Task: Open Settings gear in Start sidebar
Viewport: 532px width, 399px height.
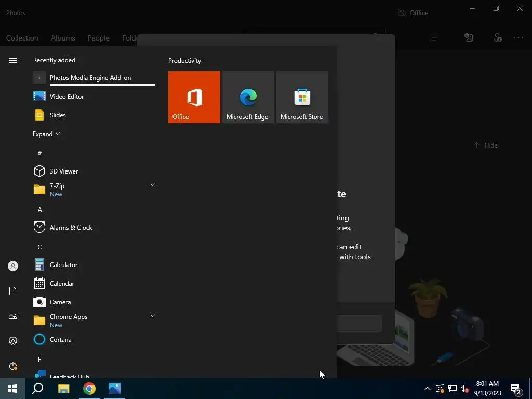Action: click(13, 341)
